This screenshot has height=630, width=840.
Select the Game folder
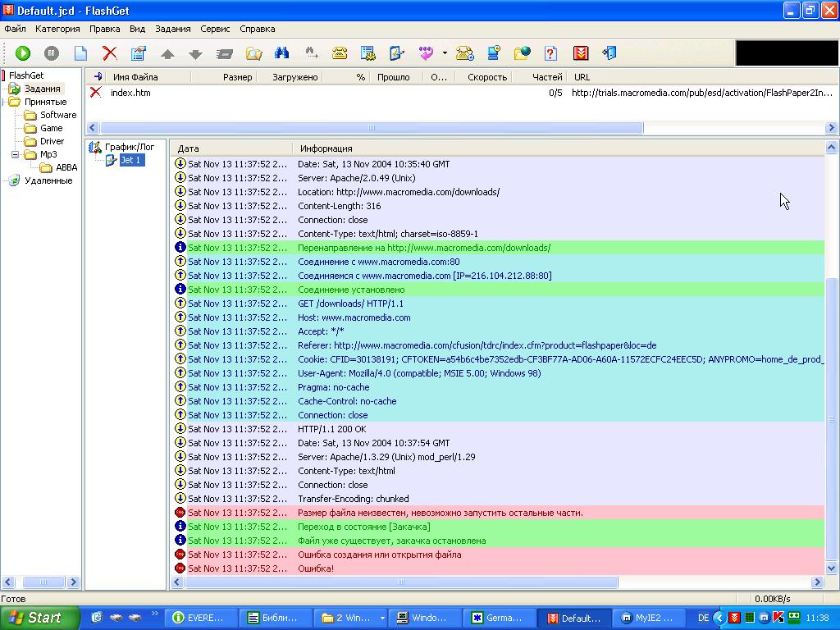52,128
